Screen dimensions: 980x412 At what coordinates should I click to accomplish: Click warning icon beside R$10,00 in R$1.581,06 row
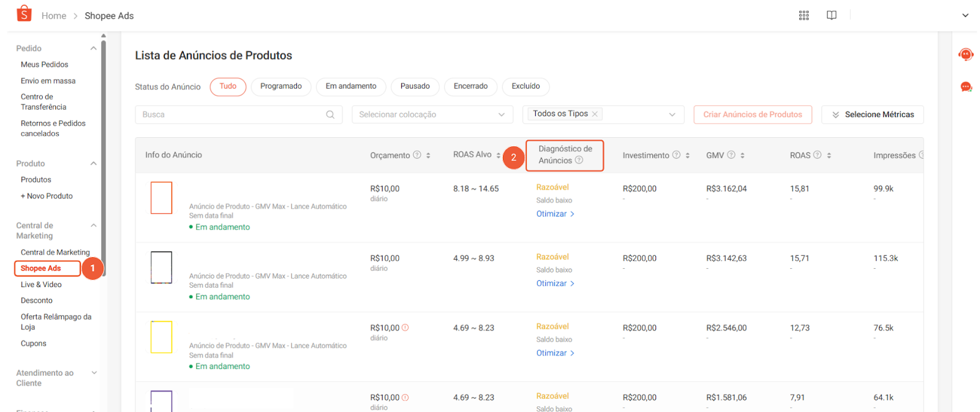tap(405, 397)
